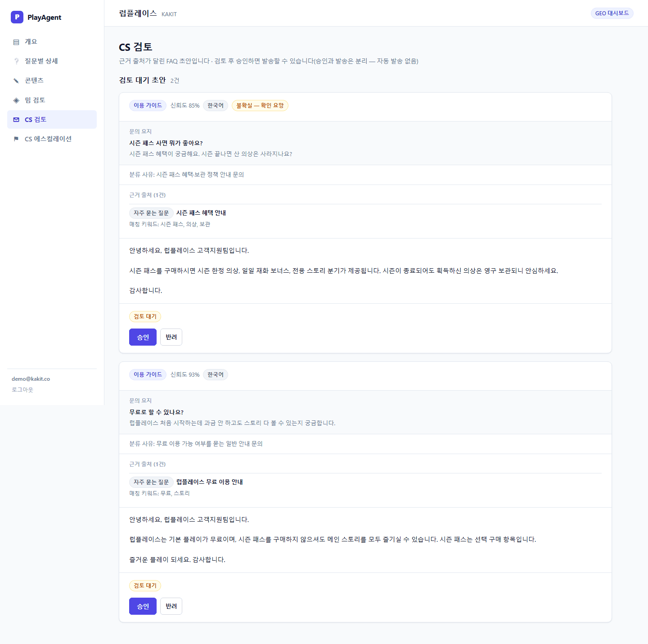
Task: Reject the 시즌 패스 draft with 반려
Action: click(x=171, y=337)
